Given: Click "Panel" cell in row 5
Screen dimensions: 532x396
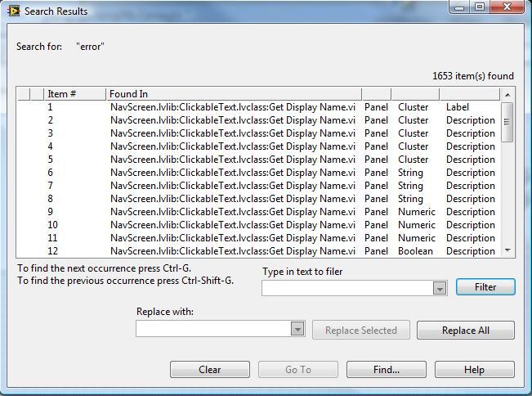Looking at the screenshot, I should [x=376, y=160].
